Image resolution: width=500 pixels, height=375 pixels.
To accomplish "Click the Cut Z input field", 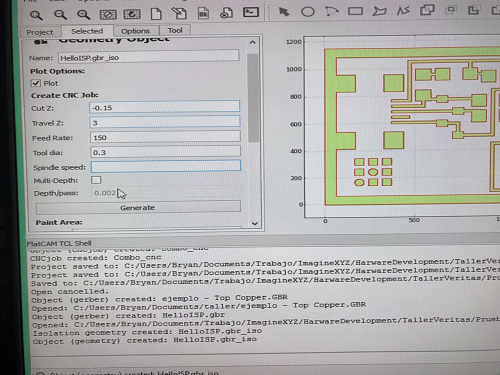I will tap(165, 107).
